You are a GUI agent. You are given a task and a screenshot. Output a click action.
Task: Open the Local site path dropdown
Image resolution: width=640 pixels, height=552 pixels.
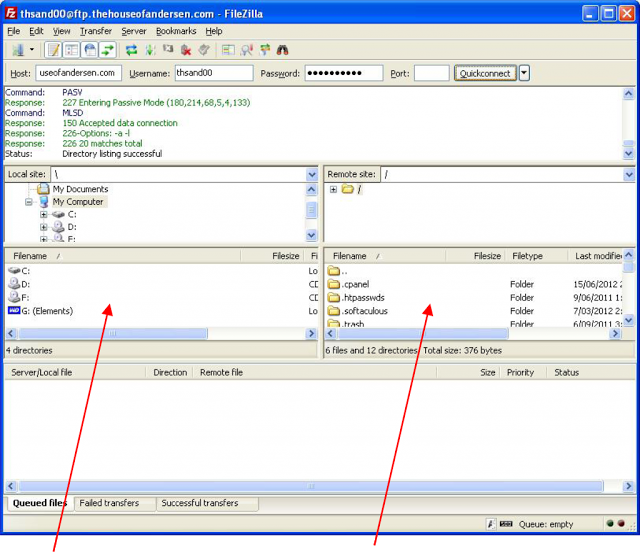point(312,175)
